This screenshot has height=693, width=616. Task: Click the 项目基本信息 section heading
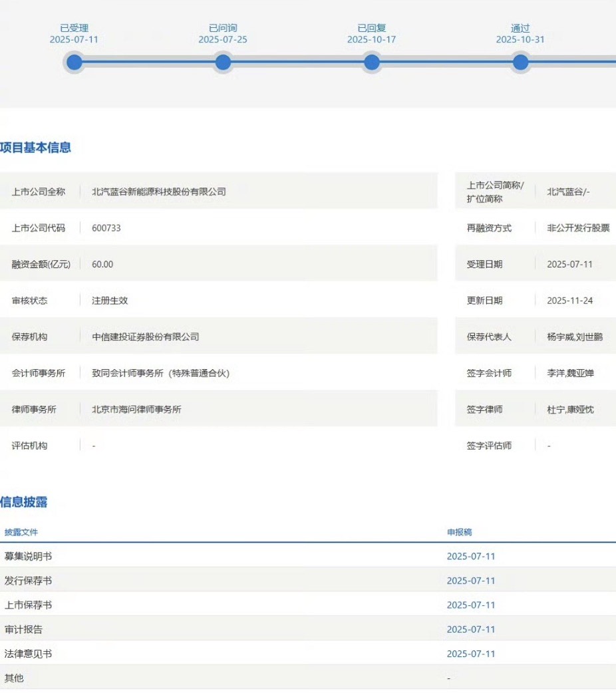(35, 148)
